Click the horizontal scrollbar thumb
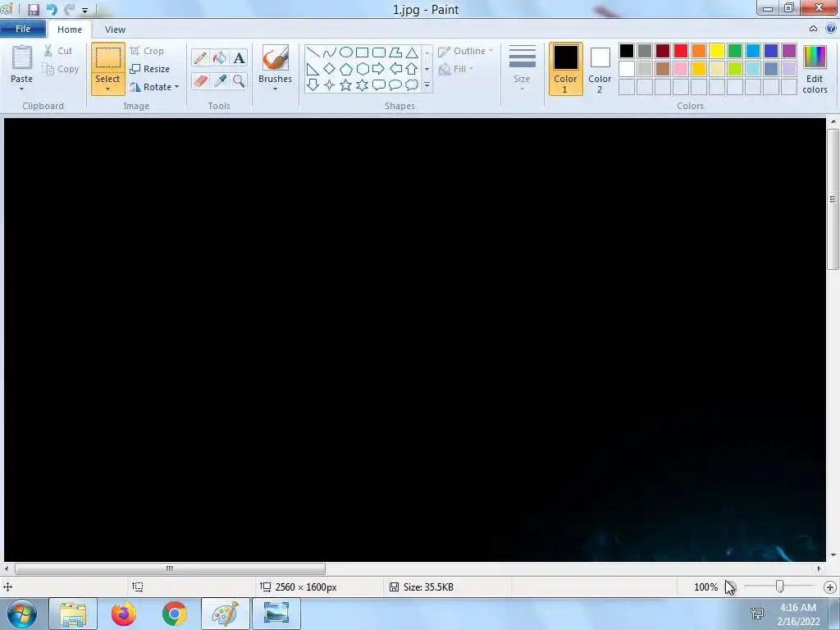Viewport: 840px width, 630px height. click(x=170, y=568)
